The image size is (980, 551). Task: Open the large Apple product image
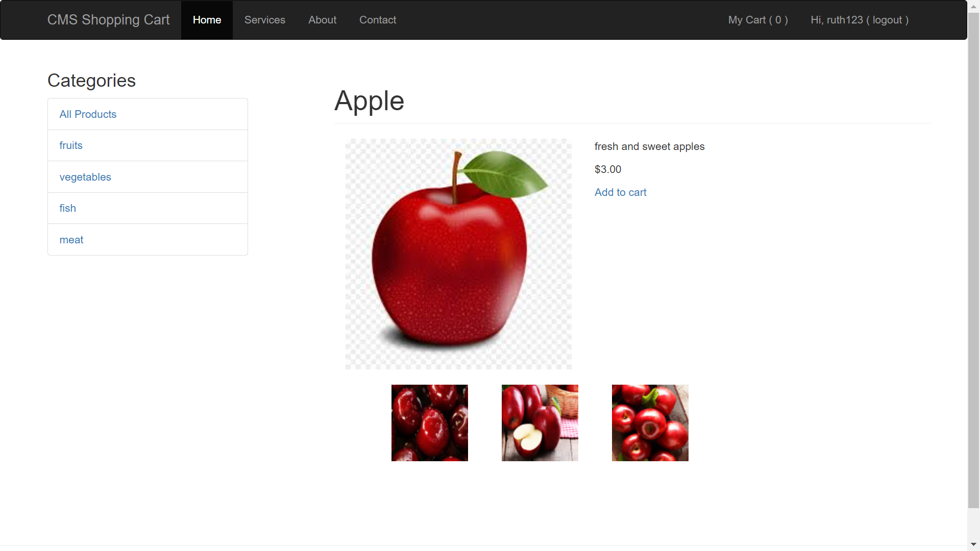point(458,254)
